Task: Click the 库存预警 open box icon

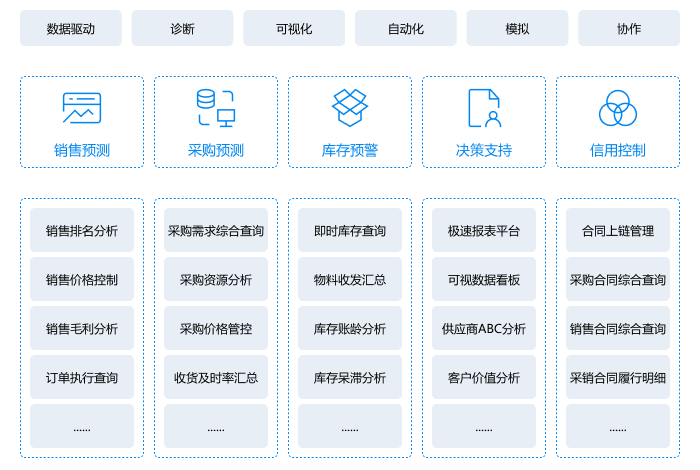Action: 350,108
